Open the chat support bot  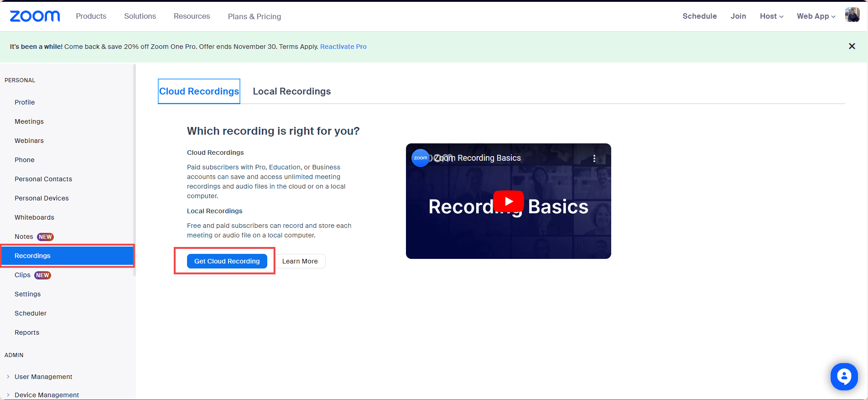844,377
